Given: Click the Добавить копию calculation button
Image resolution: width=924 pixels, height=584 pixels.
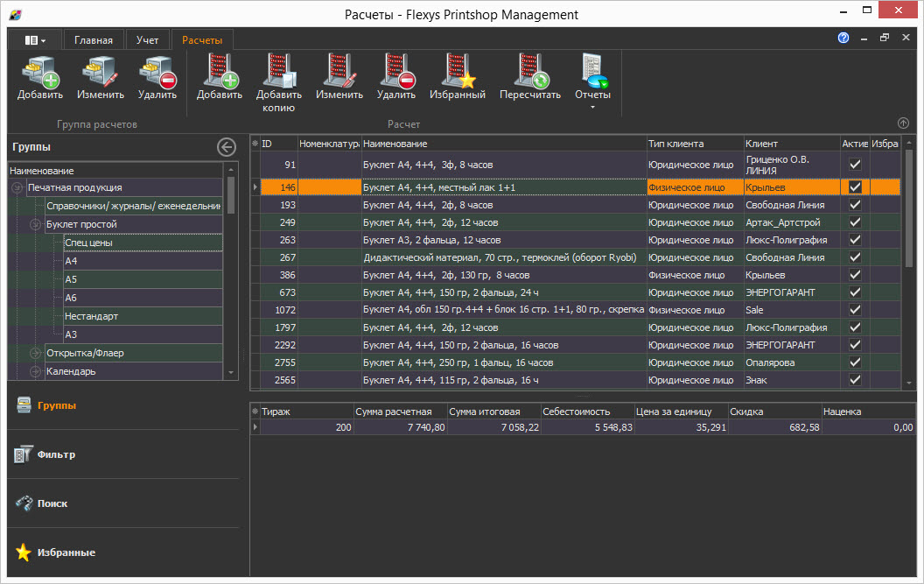Looking at the screenshot, I should (x=279, y=84).
